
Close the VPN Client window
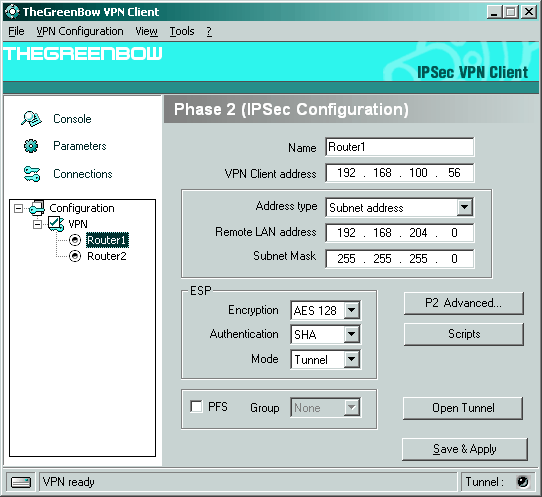[x=529, y=12]
